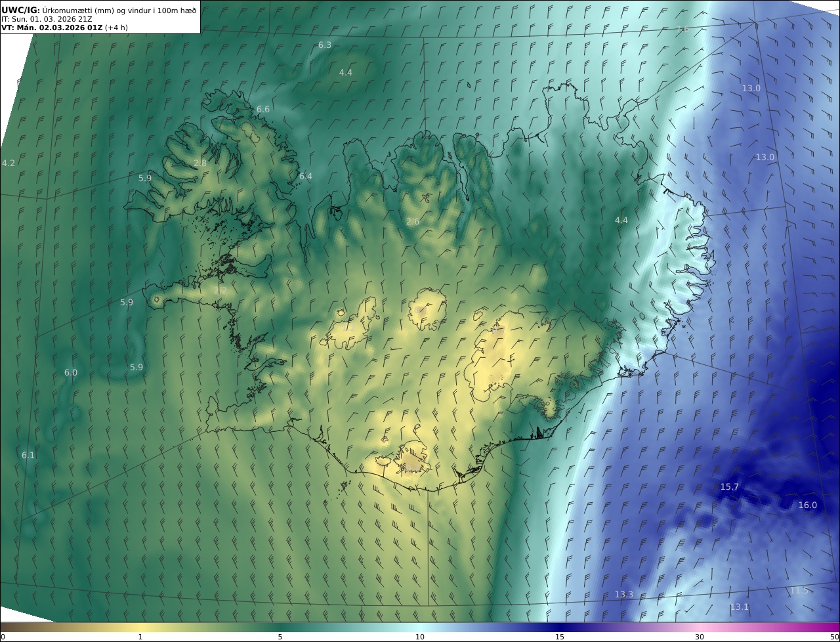Click the colour scale tick label 30
Viewport: 840px width, 642px height.
tap(700, 637)
